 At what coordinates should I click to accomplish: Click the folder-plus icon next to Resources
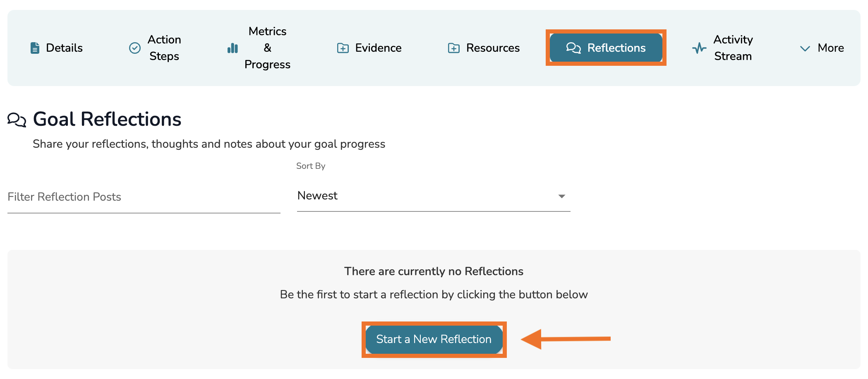[x=453, y=48]
